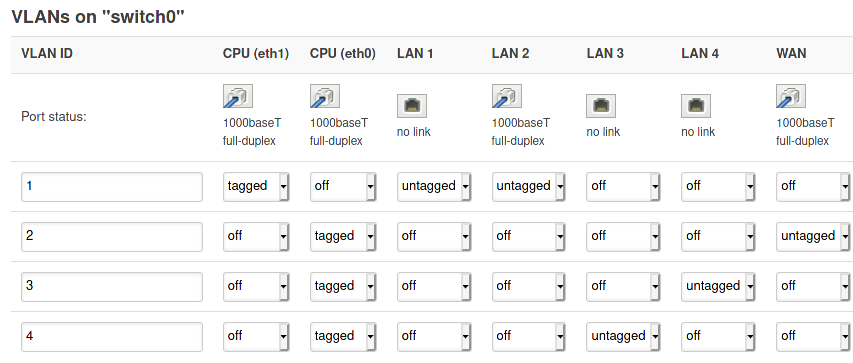Image resolution: width=853 pixels, height=363 pixels.
Task: Open VLAN 1 CPU (eth1) tagged dropdown
Action: [x=256, y=187]
